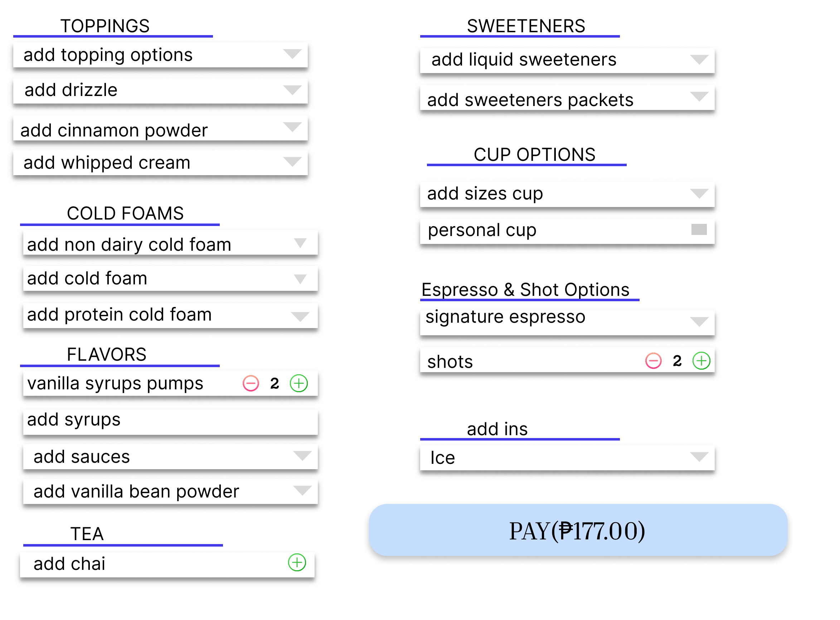
Task: Increase espresso shots count
Action: [x=701, y=361]
